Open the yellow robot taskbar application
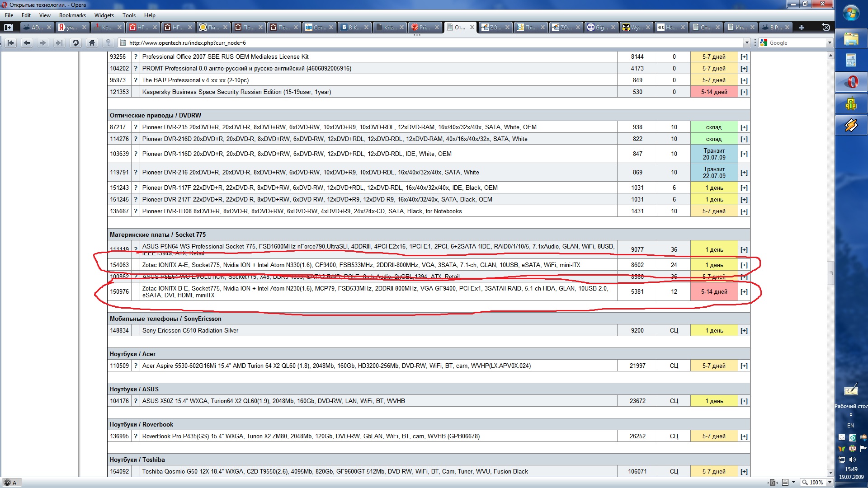Viewport: 868px width, 488px height. [x=851, y=104]
